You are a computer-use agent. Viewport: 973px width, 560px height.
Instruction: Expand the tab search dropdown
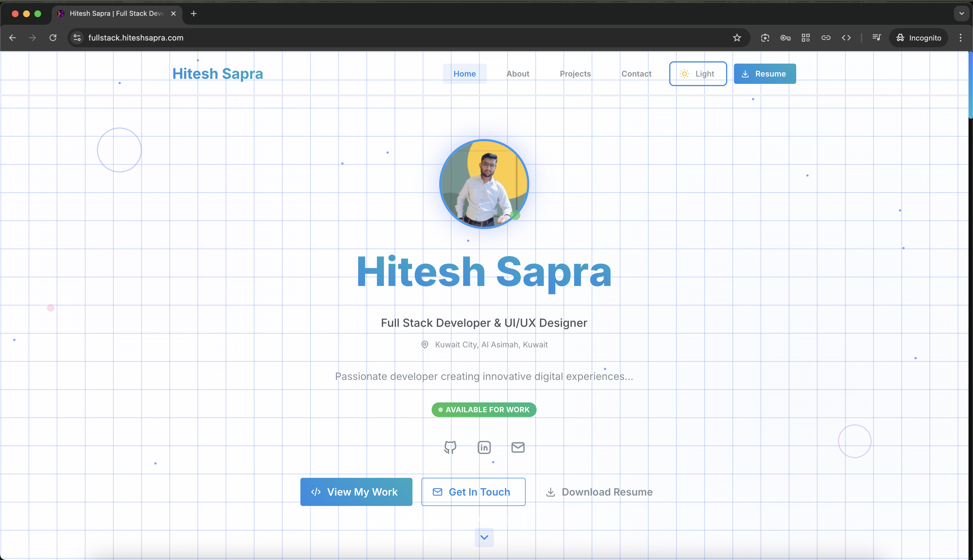961,14
